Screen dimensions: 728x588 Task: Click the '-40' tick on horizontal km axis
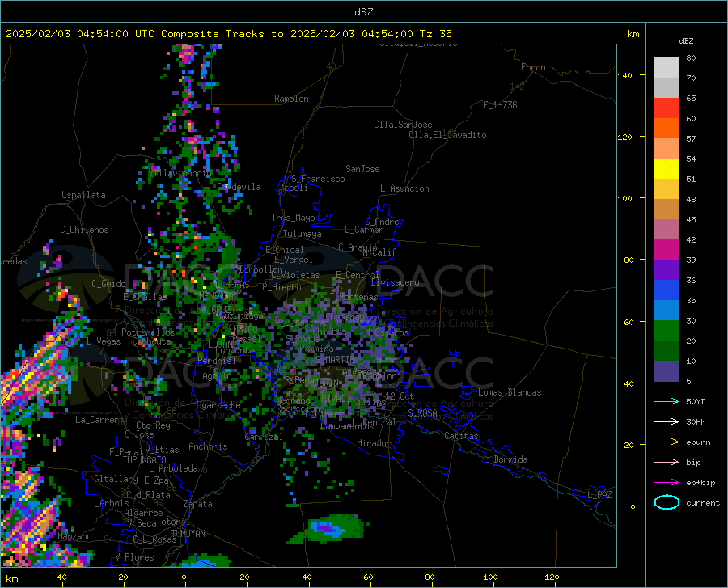click(x=59, y=577)
